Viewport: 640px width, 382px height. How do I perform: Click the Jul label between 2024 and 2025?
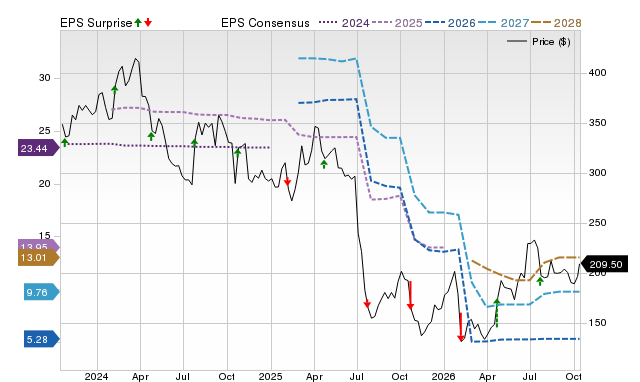[183, 376]
